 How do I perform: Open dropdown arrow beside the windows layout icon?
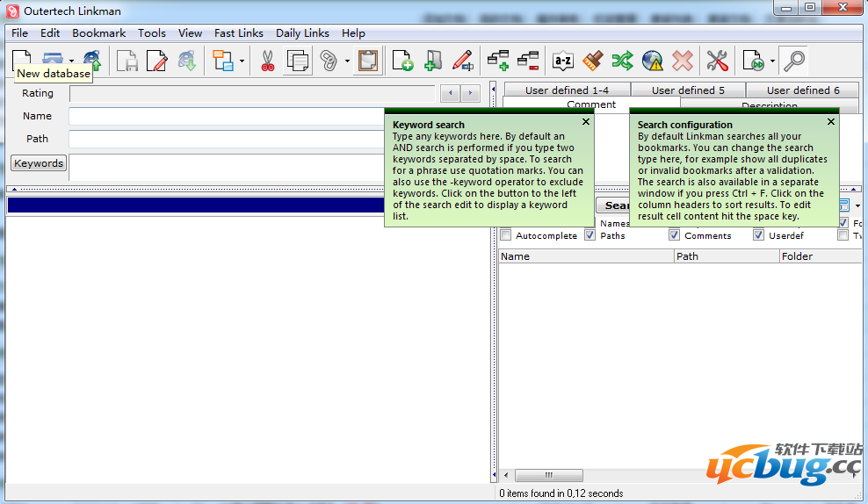242,61
